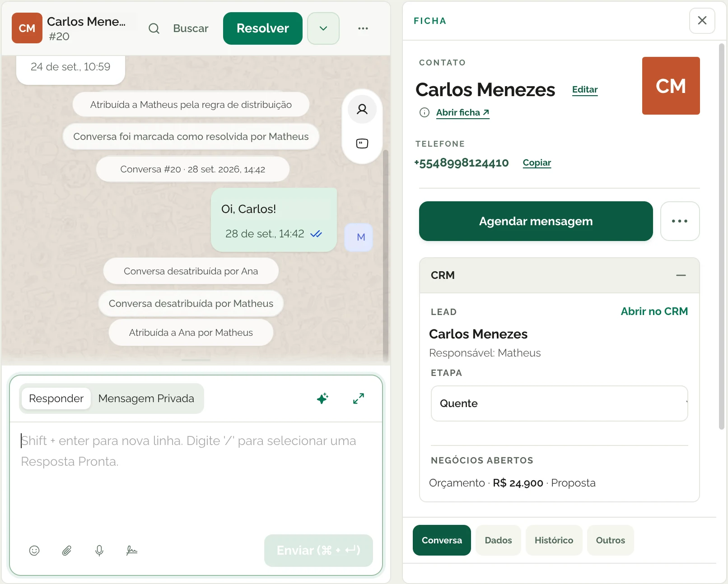Click the AI sparkle assistant icon

click(x=322, y=399)
